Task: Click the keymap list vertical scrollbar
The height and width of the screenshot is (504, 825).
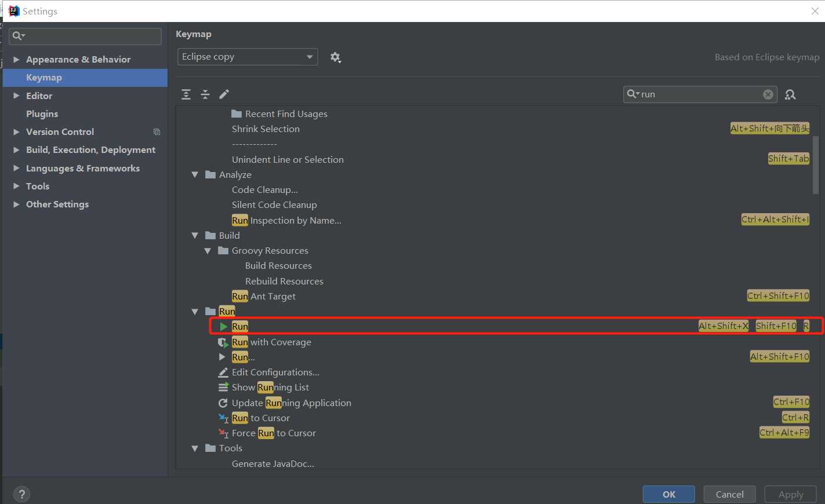Action: click(816, 165)
